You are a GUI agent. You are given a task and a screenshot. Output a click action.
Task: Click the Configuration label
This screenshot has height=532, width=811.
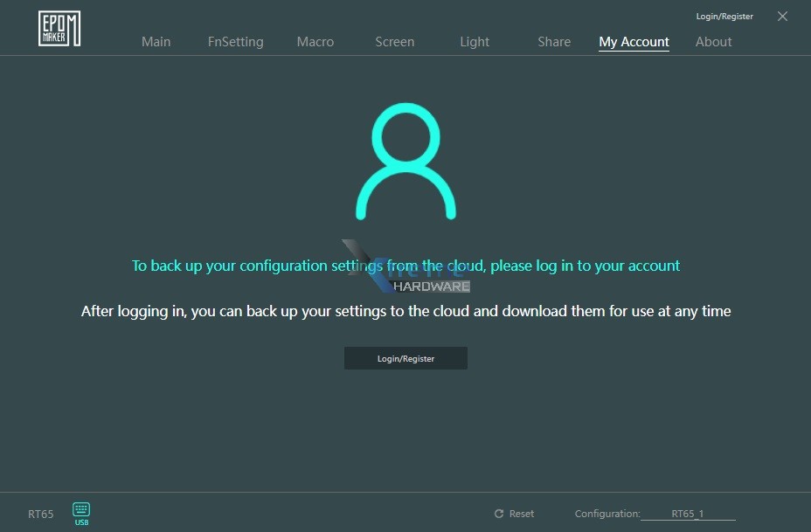tap(607, 514)
